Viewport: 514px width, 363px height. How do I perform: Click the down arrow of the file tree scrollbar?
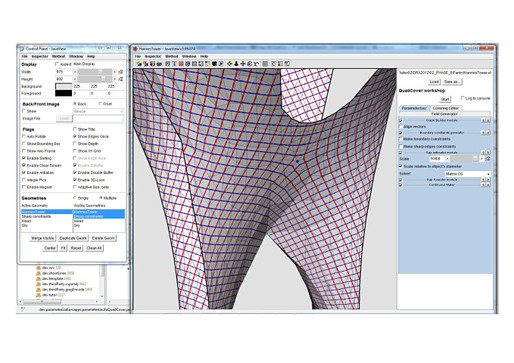102,296
